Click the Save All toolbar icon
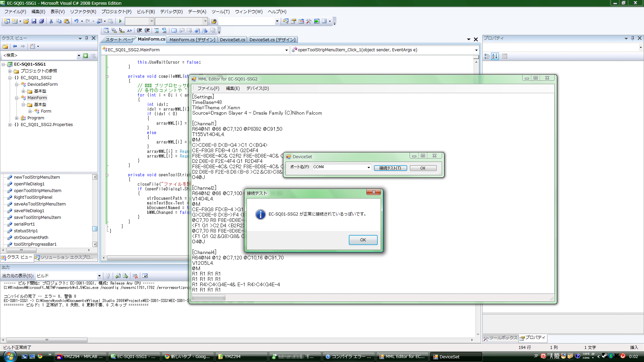Screen dimensions: 644x362 pyautogui.click(x=42, y=21)
